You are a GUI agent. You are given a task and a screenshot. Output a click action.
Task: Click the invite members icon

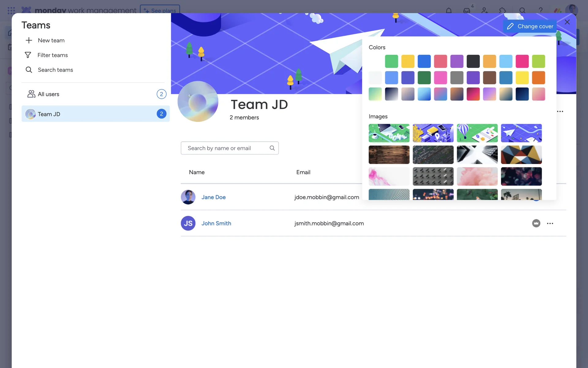pos(484,10)
